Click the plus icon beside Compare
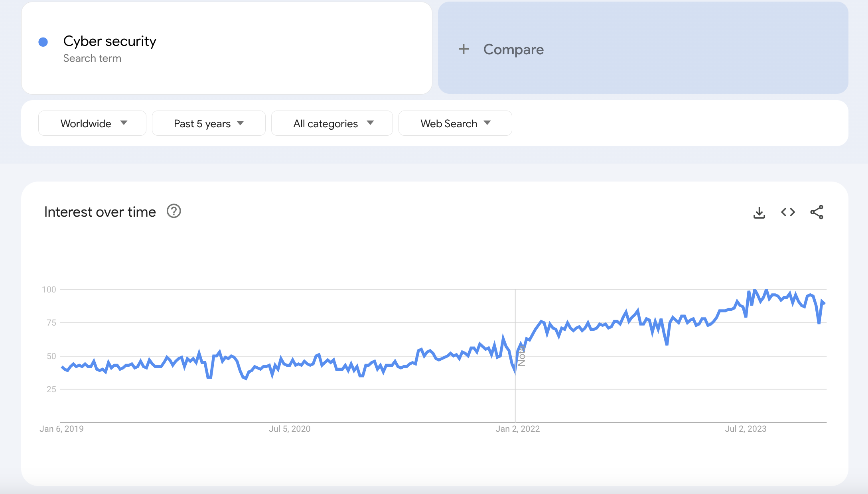 tap(464, 49)
